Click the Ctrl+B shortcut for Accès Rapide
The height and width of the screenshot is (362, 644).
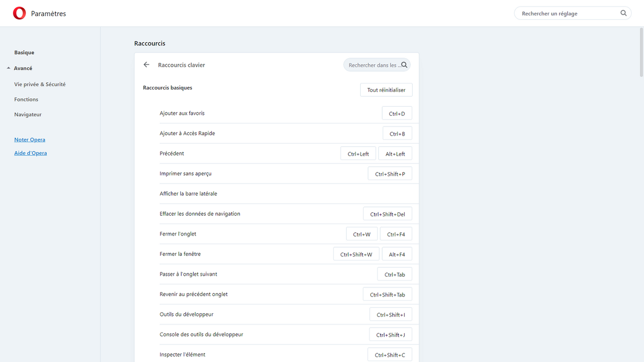coord(397,134)
